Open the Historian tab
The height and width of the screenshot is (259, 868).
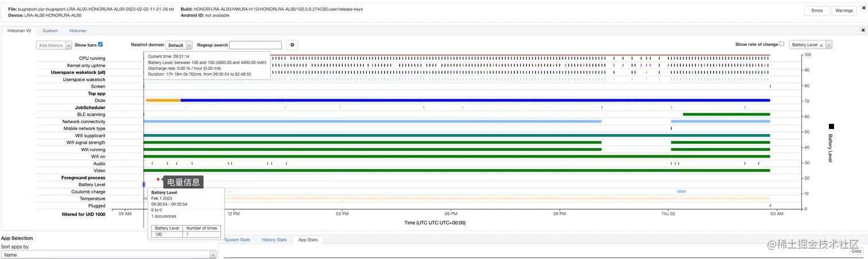tap(78, 31)
